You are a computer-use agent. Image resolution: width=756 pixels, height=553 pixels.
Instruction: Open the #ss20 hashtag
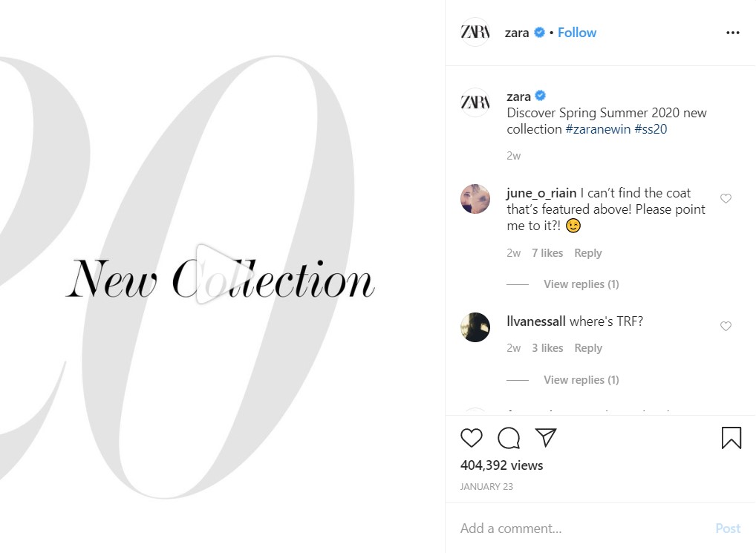click(x=651, y=129)
